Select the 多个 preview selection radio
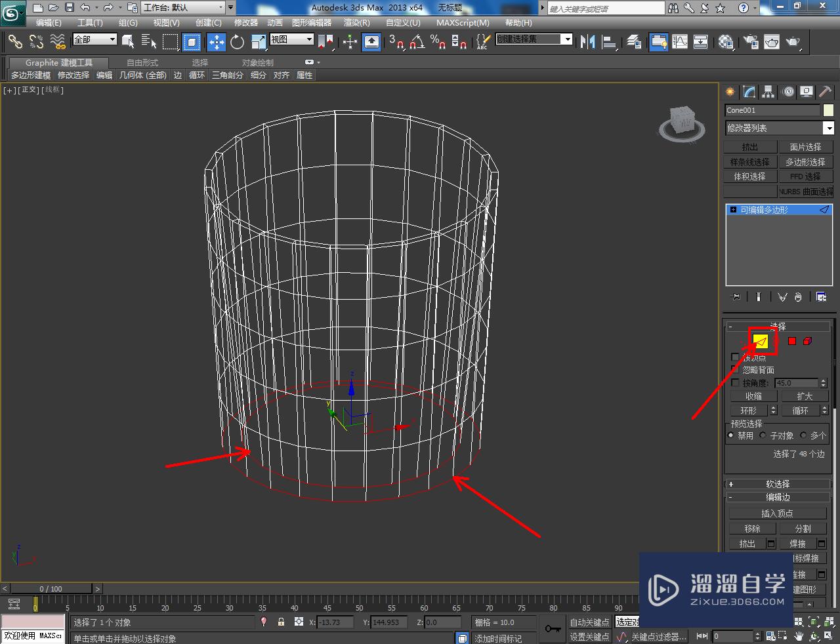Viewport: 840px width, 644px height. (x=803, y=435)
